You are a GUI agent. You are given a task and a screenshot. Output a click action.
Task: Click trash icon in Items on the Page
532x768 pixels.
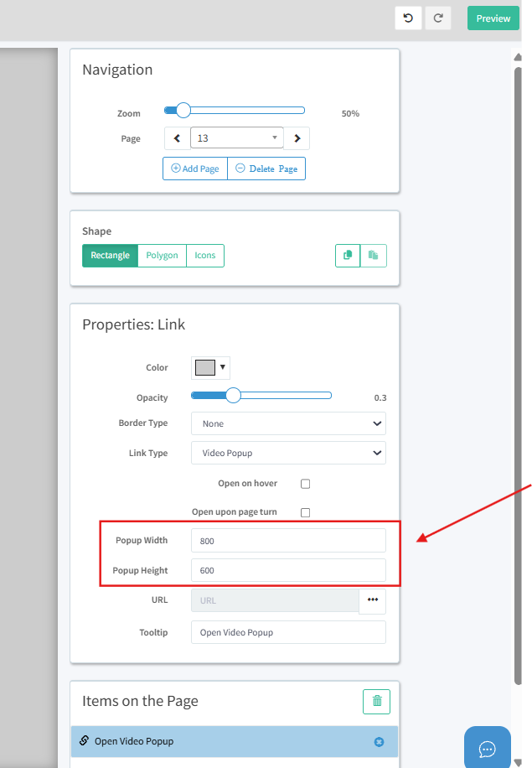pyautogui.click(x=376, y=702)
